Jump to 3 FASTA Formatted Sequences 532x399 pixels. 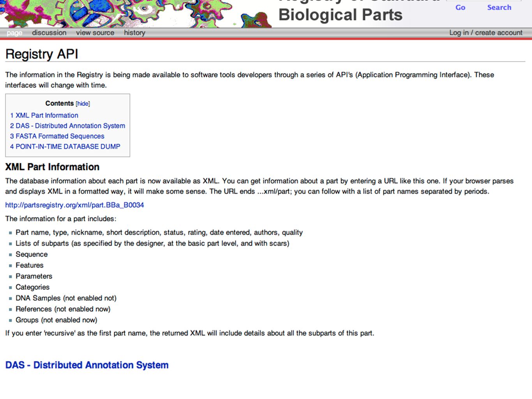point(57,136)
